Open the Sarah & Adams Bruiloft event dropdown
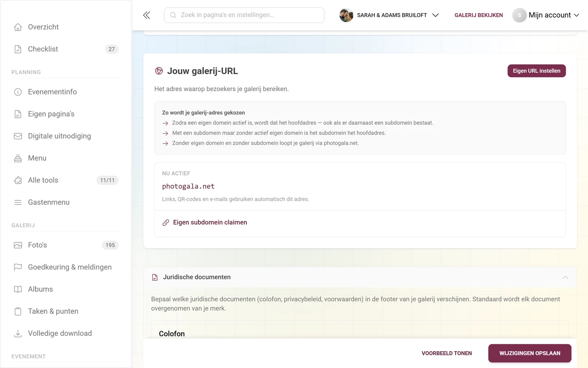Screen dimensions: 588x368 click(389, 15)
